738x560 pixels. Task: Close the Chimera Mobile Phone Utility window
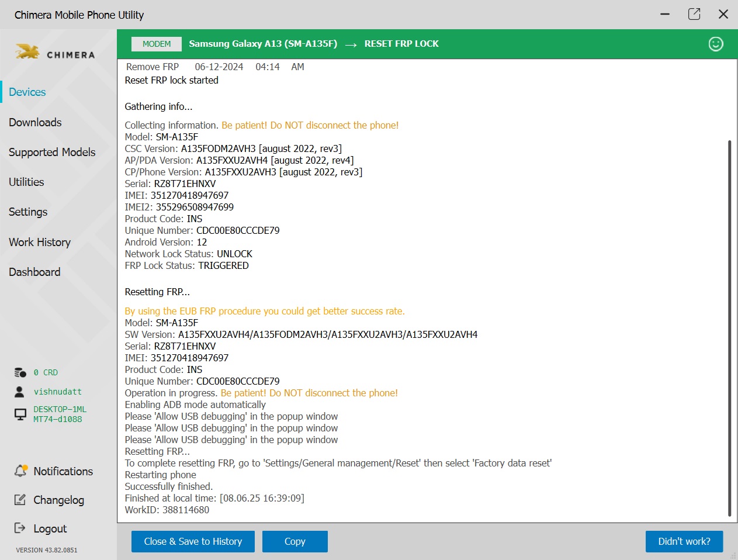click(x=723, y=14)
